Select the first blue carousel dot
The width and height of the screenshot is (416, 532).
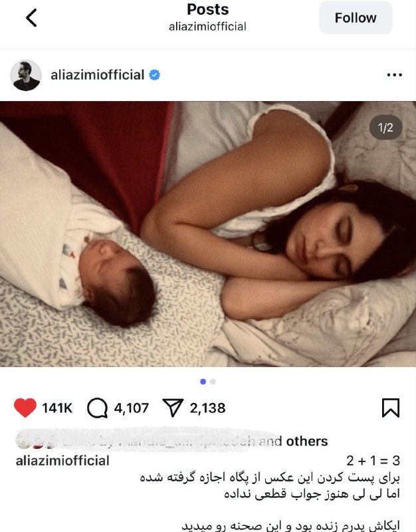pyautogui.click(x=203, y=382)
